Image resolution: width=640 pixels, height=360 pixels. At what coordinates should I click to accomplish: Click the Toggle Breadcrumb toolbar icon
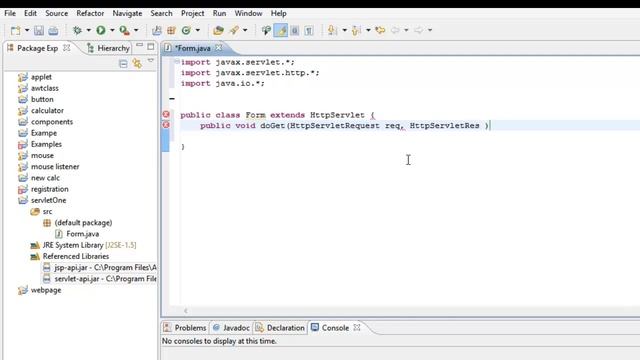coord(266,30)
